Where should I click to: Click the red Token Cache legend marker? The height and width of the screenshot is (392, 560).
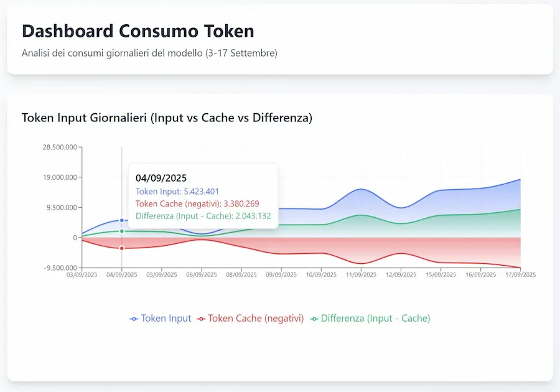coord(201,319)
